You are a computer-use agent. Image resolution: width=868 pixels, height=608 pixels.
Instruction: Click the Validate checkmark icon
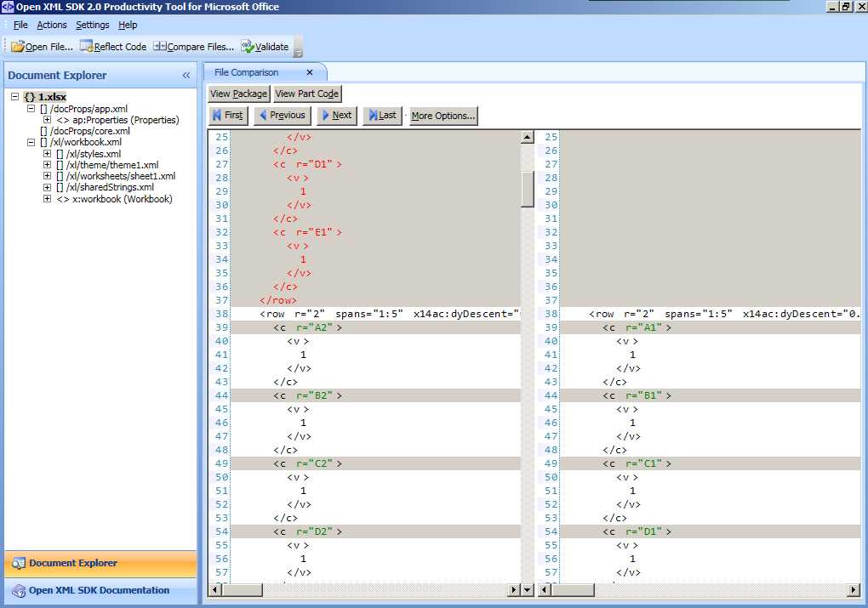[x=247, y=47]
